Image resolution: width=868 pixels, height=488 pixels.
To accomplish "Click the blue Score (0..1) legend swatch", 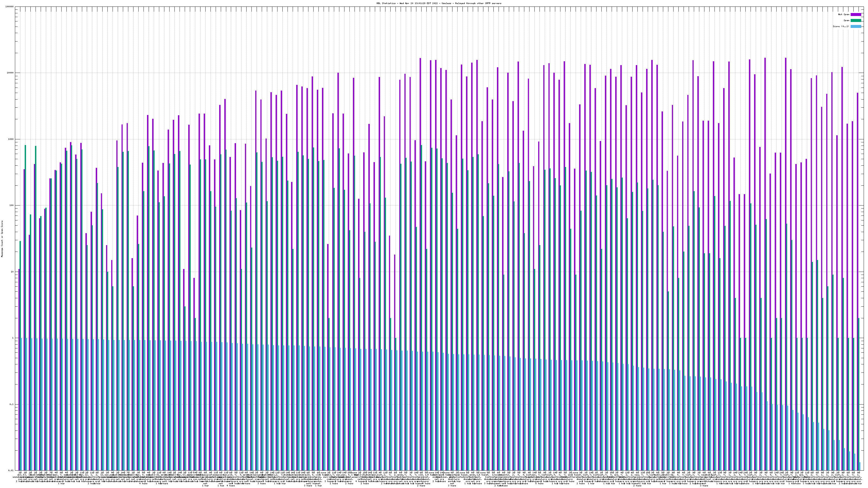I will tap(856, 26).
